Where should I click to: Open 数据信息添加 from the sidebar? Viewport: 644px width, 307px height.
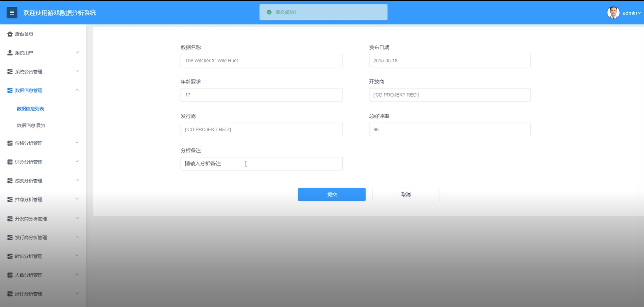click(30, 125)
